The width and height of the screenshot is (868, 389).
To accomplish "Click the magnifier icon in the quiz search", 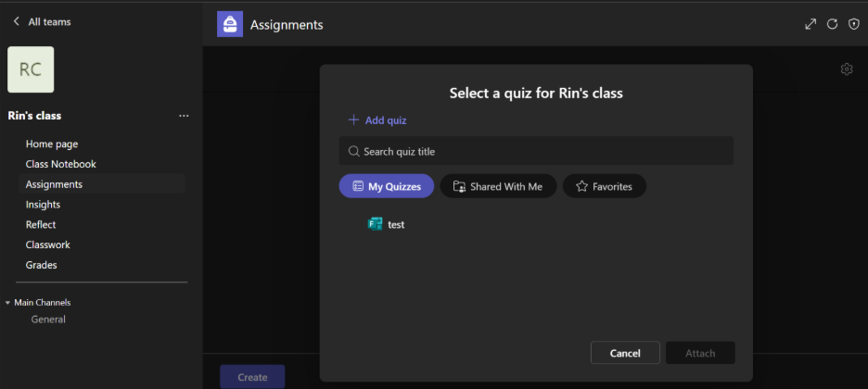I will (x=353, y=151).
